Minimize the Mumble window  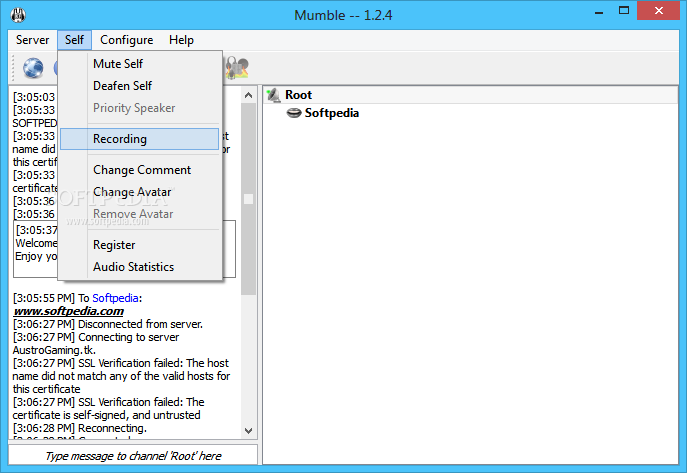click(x=599, y=12)
